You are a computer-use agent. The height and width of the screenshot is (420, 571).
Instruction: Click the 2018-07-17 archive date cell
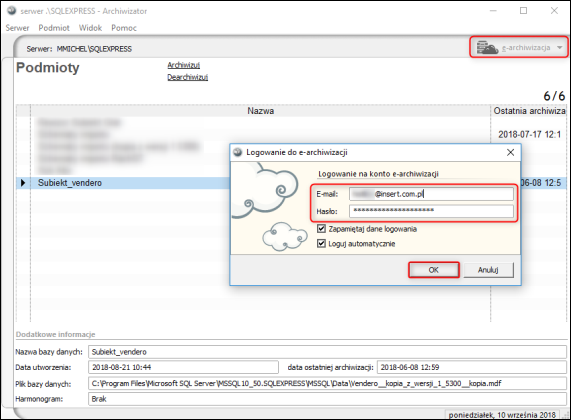click(529, 134)
